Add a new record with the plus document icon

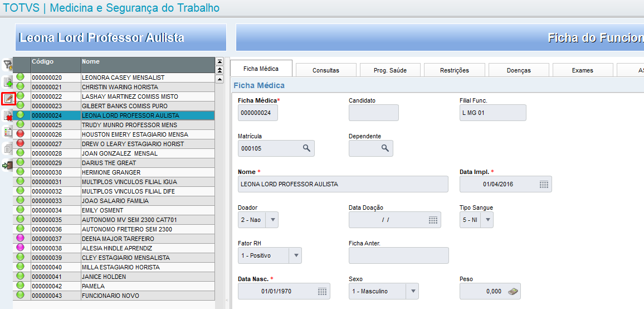click(8, 83)
